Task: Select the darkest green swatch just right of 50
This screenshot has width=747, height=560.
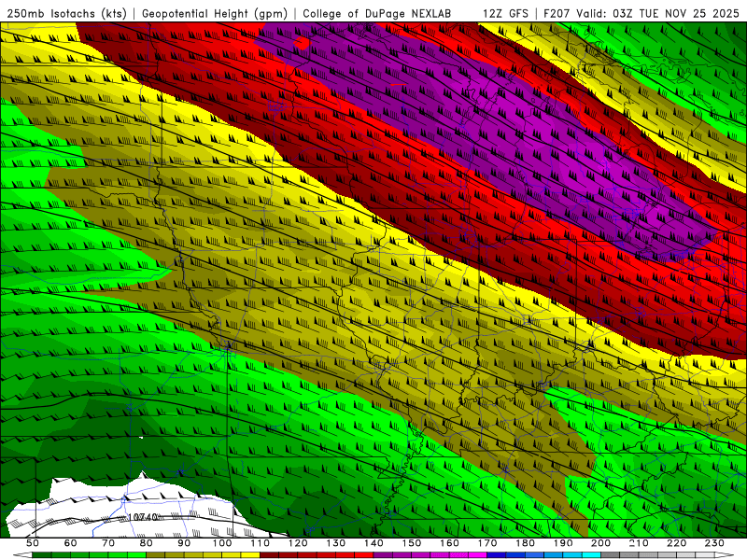Action: [x=41, y=554]
